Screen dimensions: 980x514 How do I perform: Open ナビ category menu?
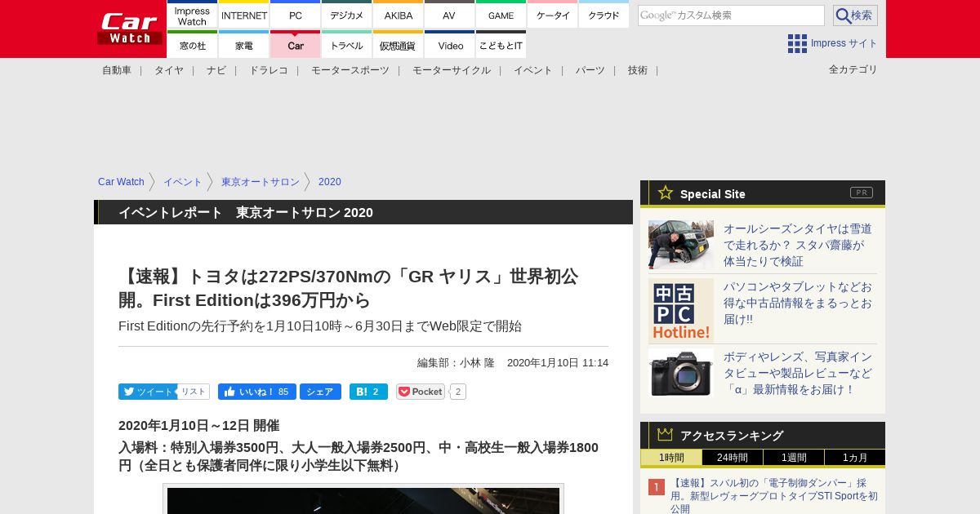pyautogui.click(x=216, y=70)
